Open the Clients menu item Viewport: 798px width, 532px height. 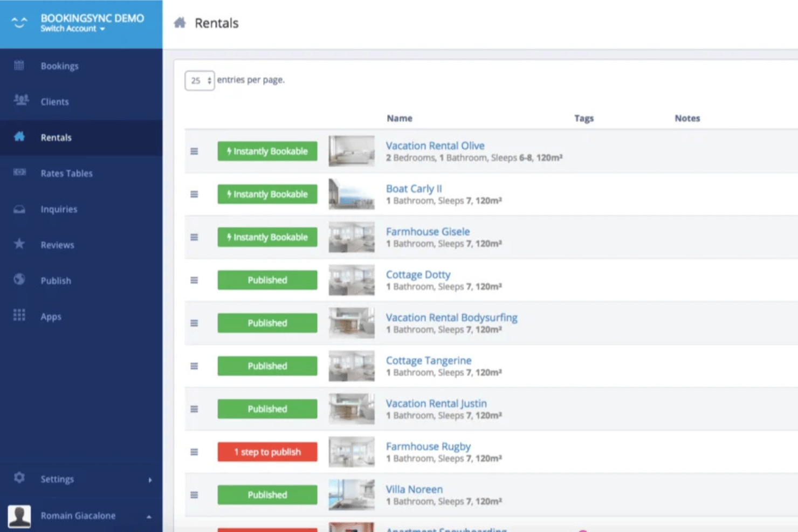(55, 101)
